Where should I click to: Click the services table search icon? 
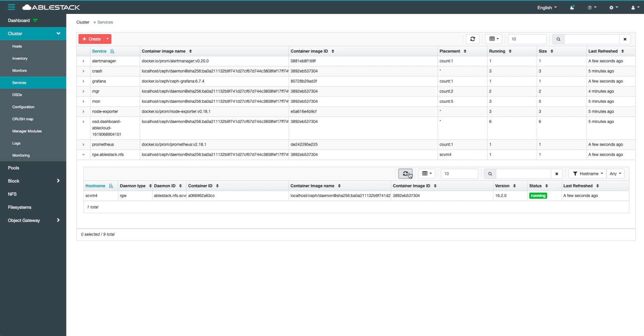tap(558, 39)
